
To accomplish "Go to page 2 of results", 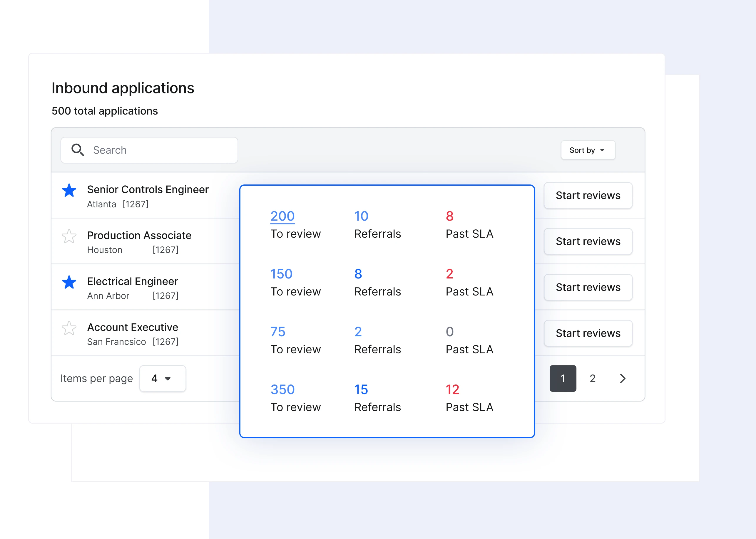I will click(x=593, y=378).
